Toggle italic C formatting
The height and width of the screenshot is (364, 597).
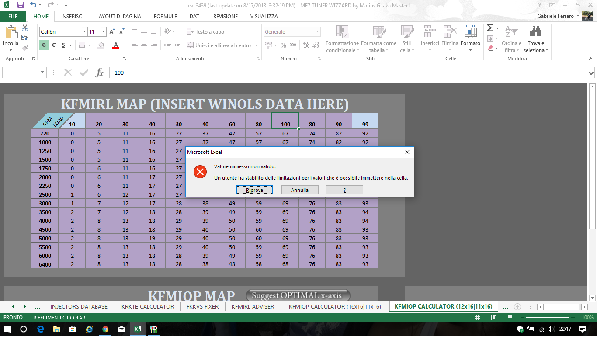[x=54, y=45]
